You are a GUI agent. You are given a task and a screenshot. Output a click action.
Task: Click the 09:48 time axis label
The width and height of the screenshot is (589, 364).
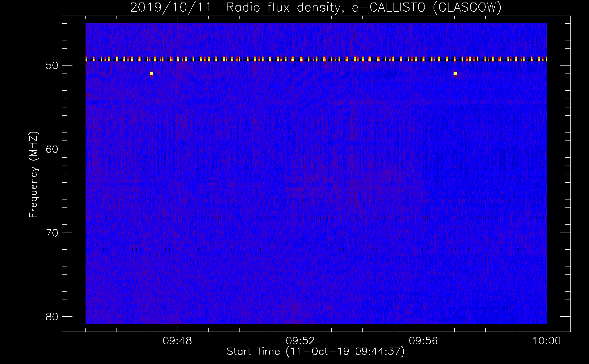click(x=178, y=341)
